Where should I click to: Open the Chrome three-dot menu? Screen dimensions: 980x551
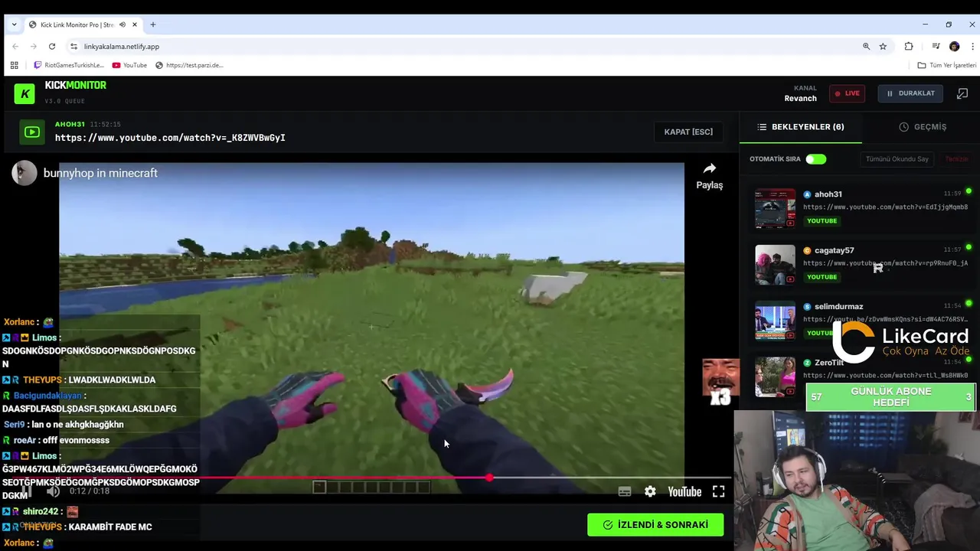click(x=972, y=47)
